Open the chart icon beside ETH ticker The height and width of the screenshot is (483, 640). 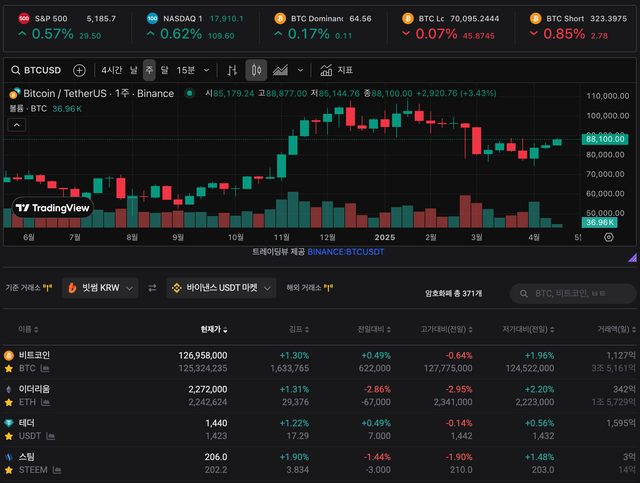(45, 403)
